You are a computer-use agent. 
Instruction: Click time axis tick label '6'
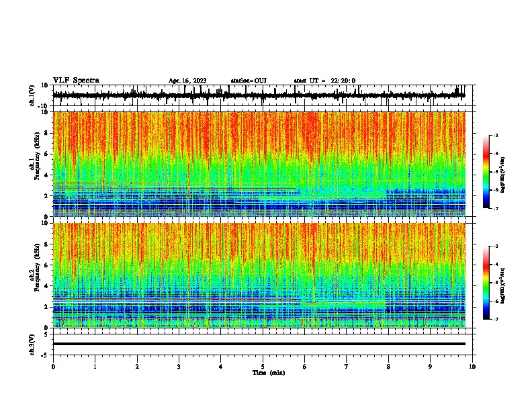(x=304, y=367)
